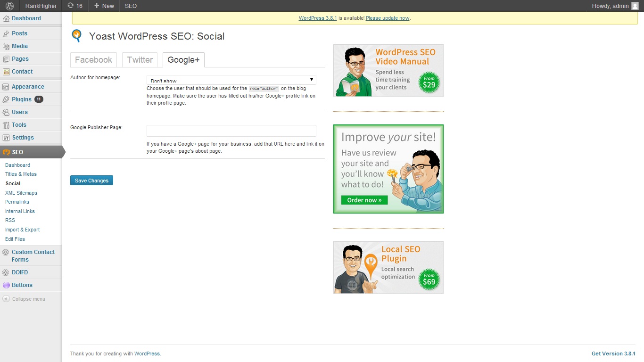This screenshot has height=362, width=644.
Task: Open Internal Links submenu item
Action: (x=20, y=211)
